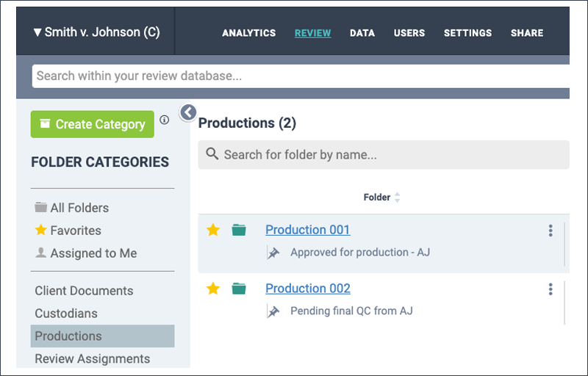Click the note 'Approved for production - AJ'
This screenshot has width=588, height=376.
tap(360, 253)
